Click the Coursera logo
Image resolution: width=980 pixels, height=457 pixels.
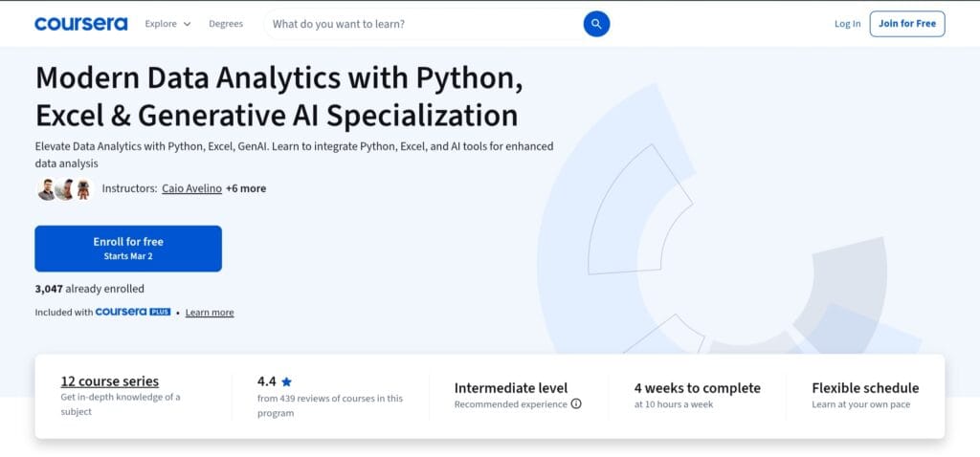(x=80, y=24)
